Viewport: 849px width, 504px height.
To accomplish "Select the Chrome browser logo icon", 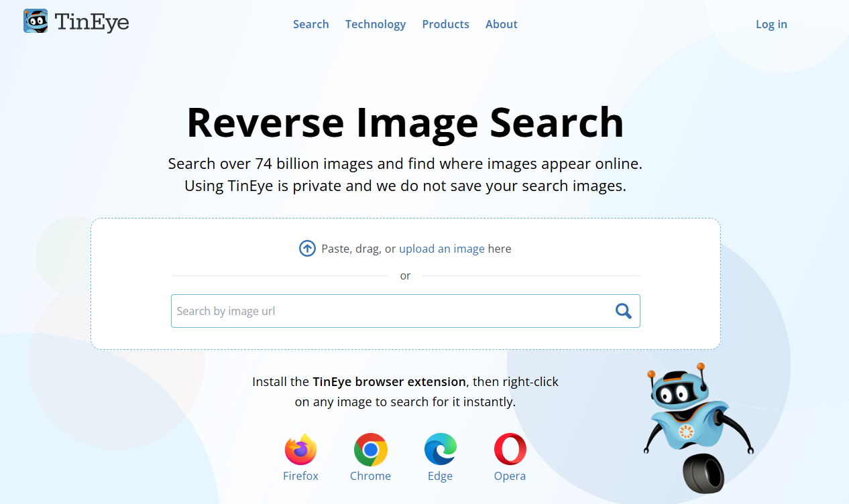I will point(370,449).
